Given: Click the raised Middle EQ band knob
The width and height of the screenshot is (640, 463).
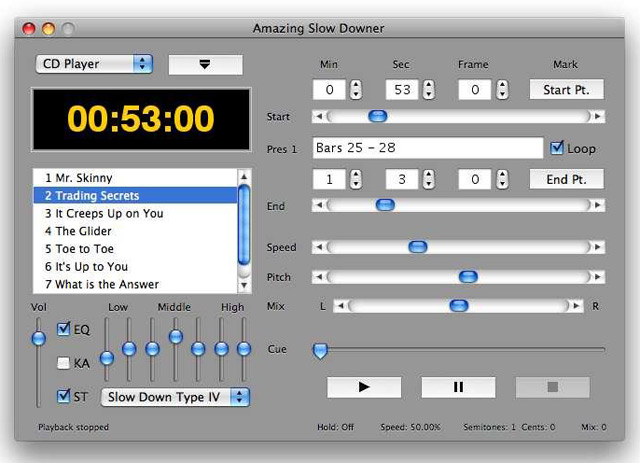Looking at the screenshot, I should 176,336.
